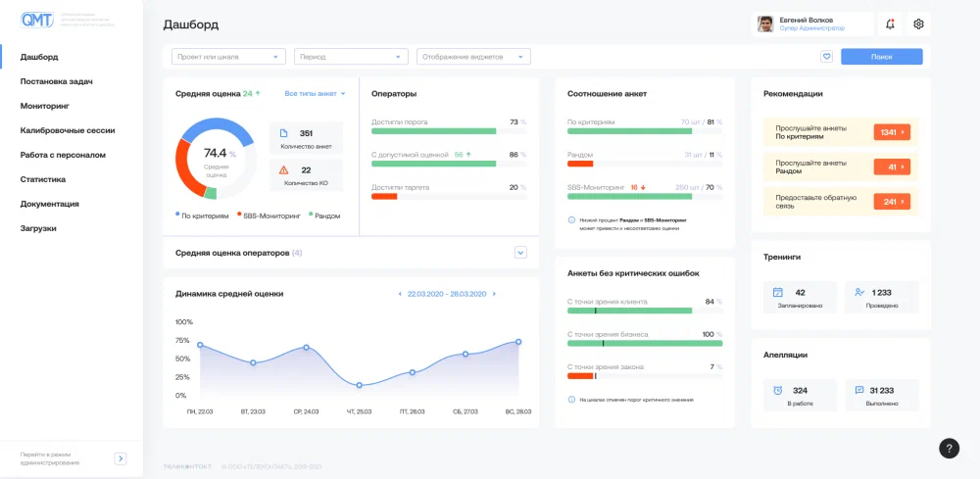This screenshot has width=980, height=479.
Task: Open the Проект или шкала dropdown
Action: point(229,57)
